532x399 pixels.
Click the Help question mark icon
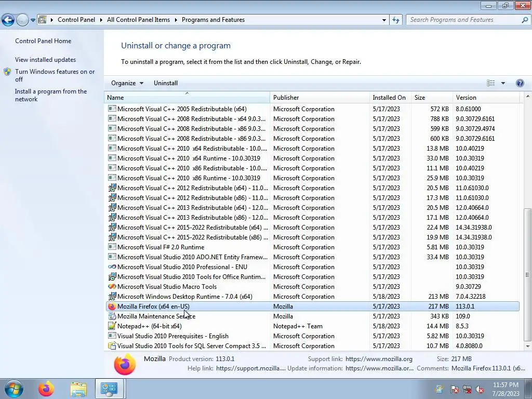[520, 83]
